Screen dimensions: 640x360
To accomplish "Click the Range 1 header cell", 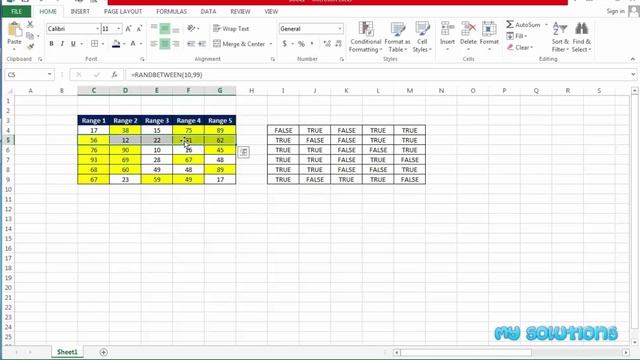I will click(93, 120).
